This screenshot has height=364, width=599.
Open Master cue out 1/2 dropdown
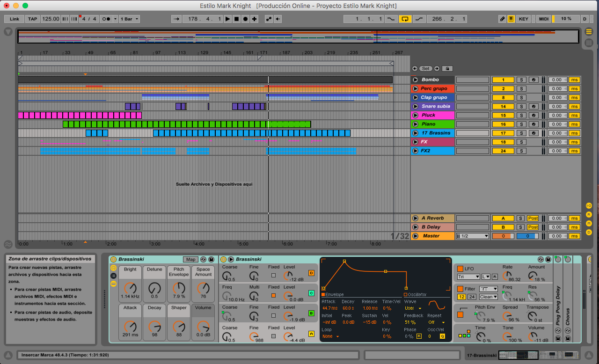tap(473, 236)
